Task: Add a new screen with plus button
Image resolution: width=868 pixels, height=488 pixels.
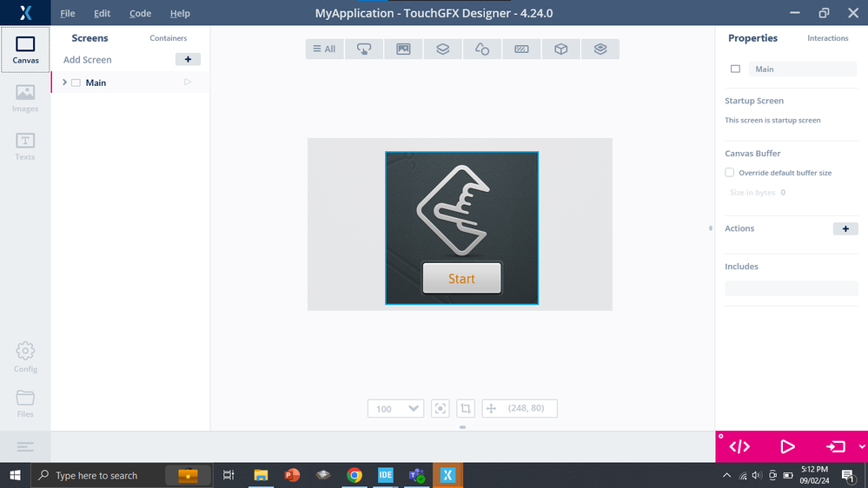Action: click(188, 59)
